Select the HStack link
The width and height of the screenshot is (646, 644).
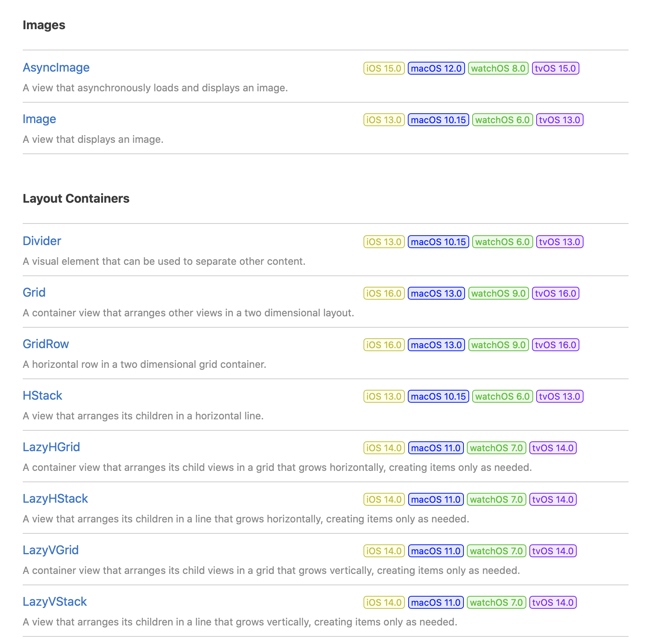[x=42, y=395]
